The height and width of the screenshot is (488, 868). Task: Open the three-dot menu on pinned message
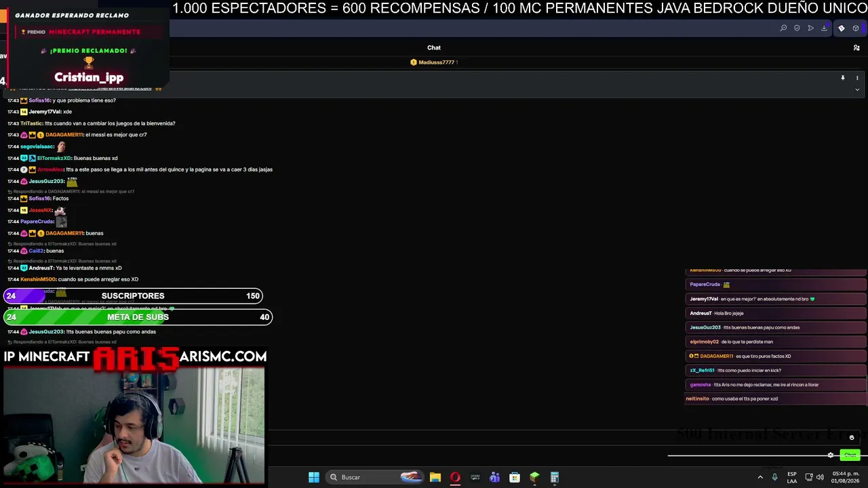pos(857,78)
